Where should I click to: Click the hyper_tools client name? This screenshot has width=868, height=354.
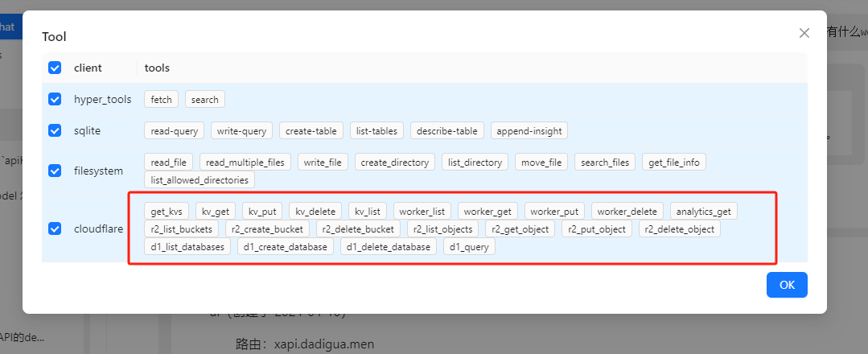pos(102,99)
